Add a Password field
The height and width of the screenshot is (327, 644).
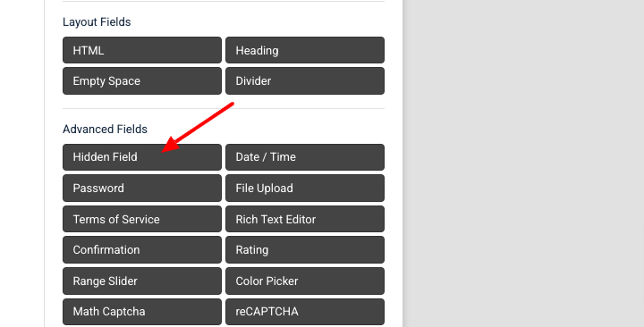[142, 188]
